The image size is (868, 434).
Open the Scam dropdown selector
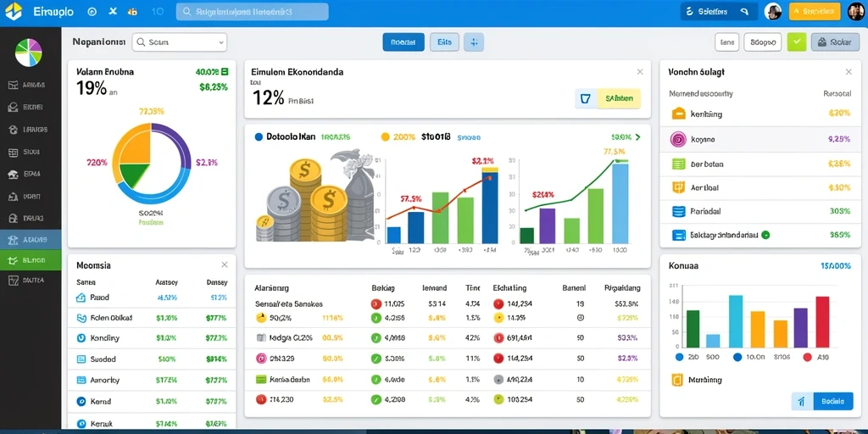(180, 42)
